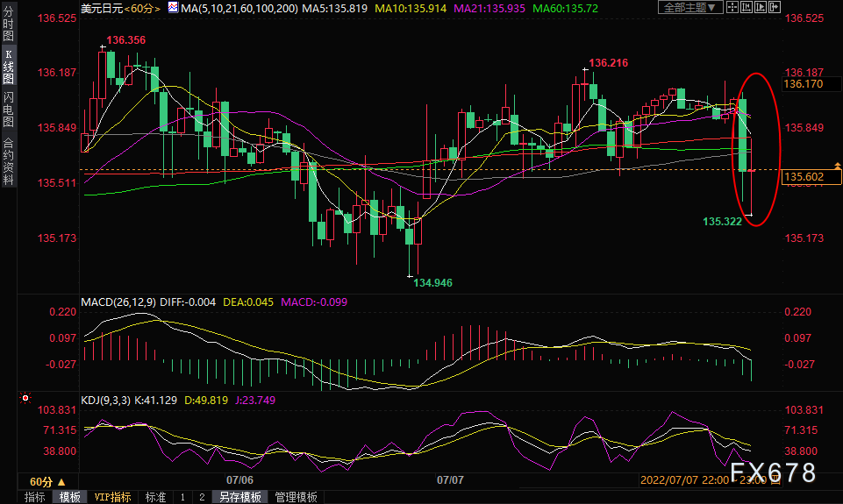
Task: Click the 135.322 low price label
Action: tap(722, 222)
